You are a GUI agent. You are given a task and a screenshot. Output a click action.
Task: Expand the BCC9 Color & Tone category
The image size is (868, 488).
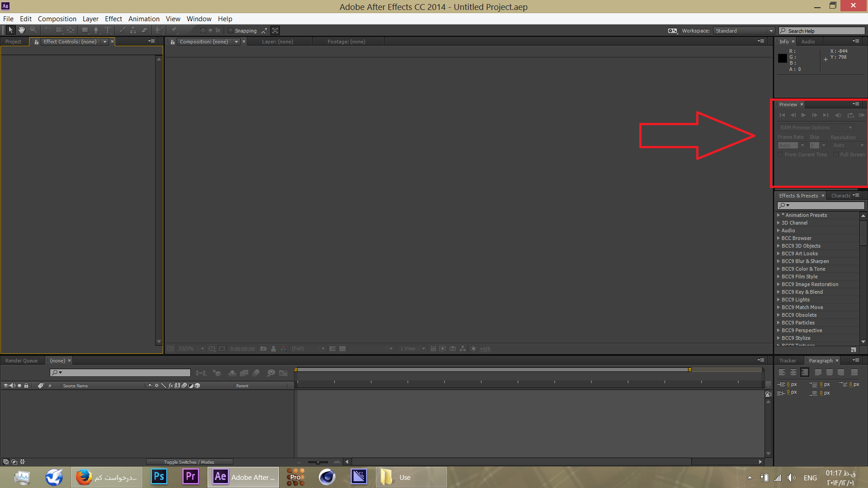coord(778,269)
